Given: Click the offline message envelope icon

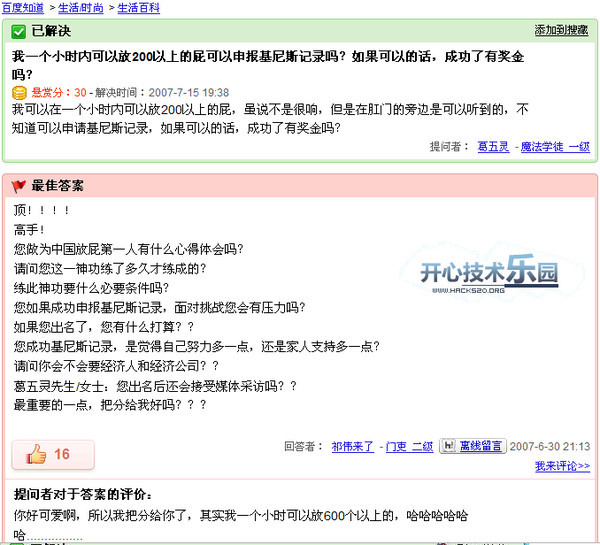Looking at the screenshot, I should (x=449, y=446).
